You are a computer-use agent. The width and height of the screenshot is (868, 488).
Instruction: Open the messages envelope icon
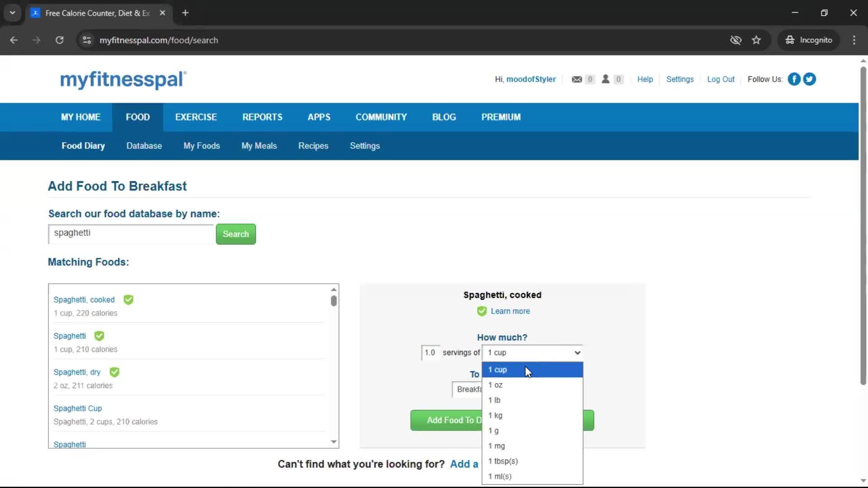tap(577, 79)
